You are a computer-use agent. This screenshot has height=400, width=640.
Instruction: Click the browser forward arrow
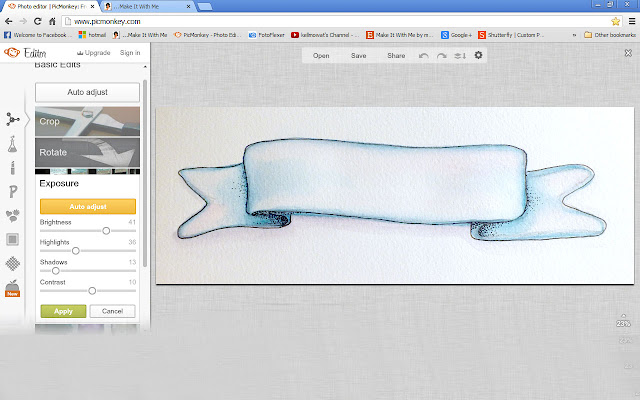[23, 21]
